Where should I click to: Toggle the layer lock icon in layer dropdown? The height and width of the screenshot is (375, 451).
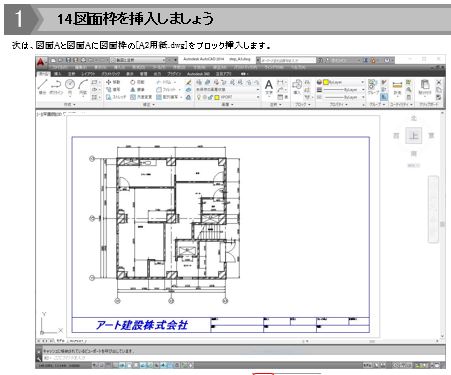click(211, 97)
